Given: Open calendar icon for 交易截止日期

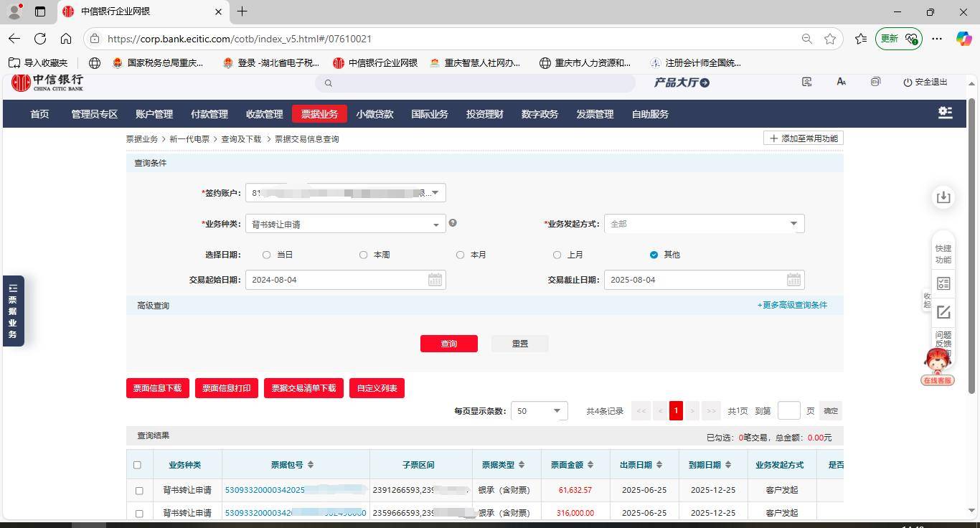Looking at the screenshot, I should point(793,280).
